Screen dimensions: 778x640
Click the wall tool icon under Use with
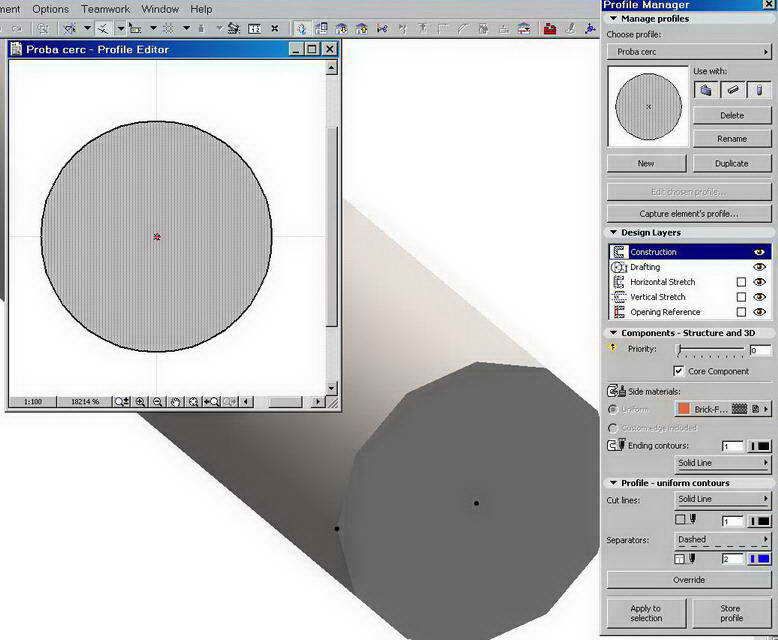(706, 90)
